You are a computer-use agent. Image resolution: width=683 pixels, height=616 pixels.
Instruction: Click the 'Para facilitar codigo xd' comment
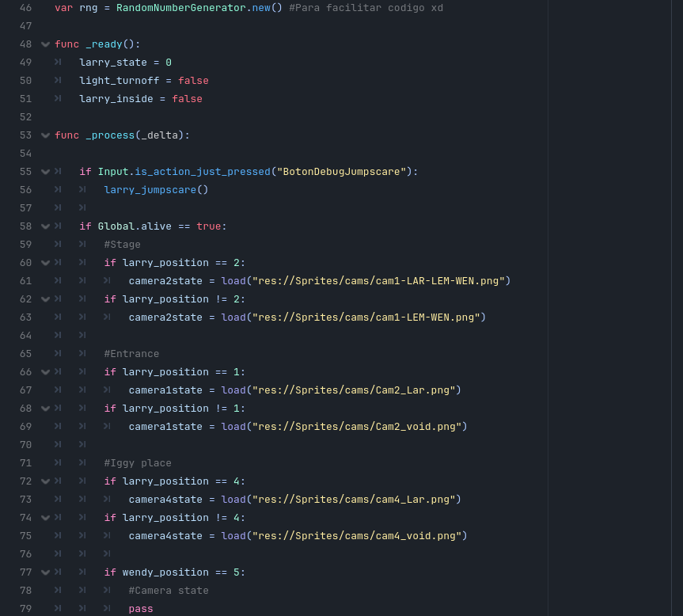(366, 8)
